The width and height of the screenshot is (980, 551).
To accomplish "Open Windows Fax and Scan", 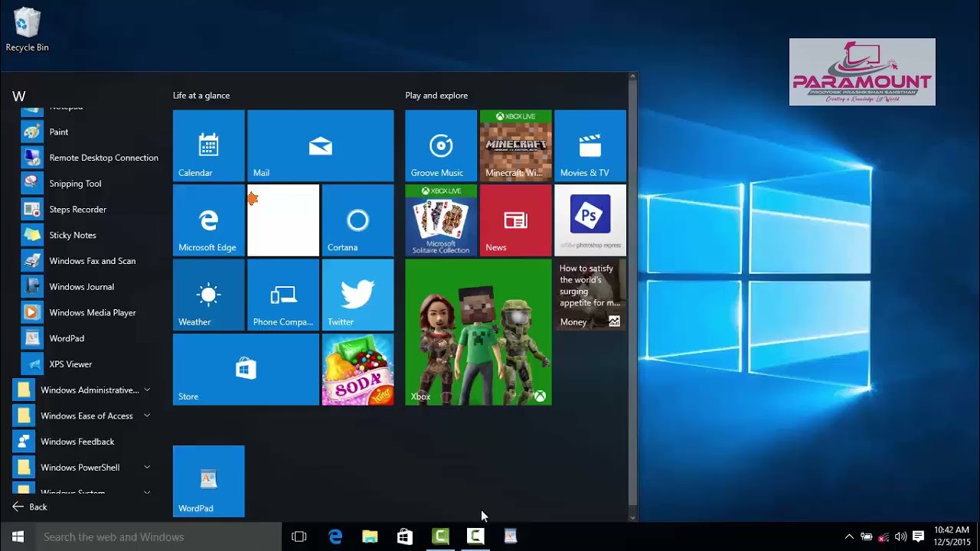I will pyautogui.click(x=86, y=261).
